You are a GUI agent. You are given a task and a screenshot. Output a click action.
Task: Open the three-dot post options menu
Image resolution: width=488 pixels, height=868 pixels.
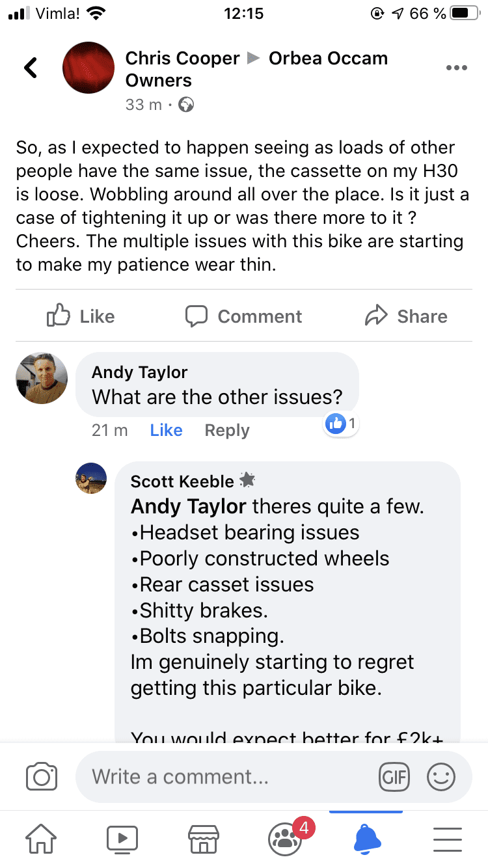tap(457, 68)
